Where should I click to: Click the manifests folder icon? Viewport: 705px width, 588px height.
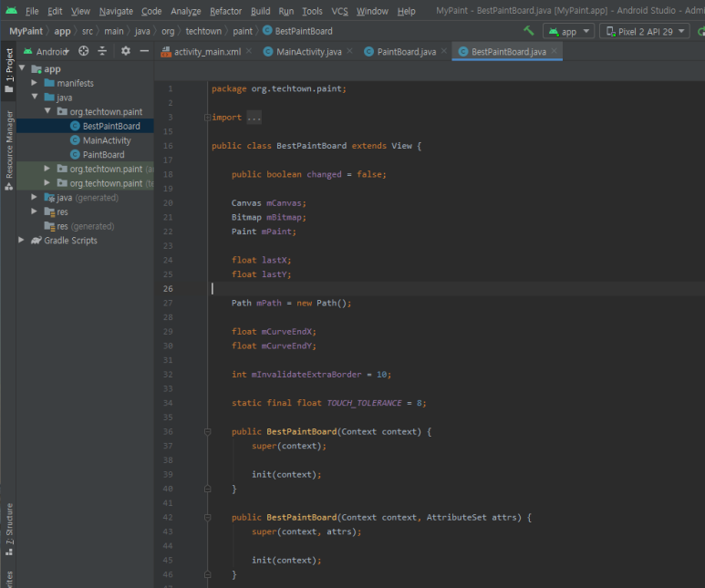[49, 83]
